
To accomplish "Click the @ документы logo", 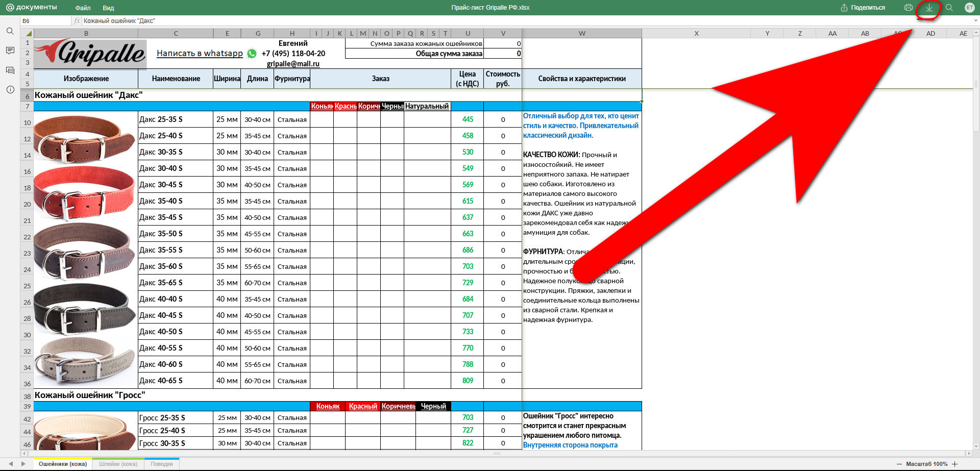I will click(x=31, y=7).
